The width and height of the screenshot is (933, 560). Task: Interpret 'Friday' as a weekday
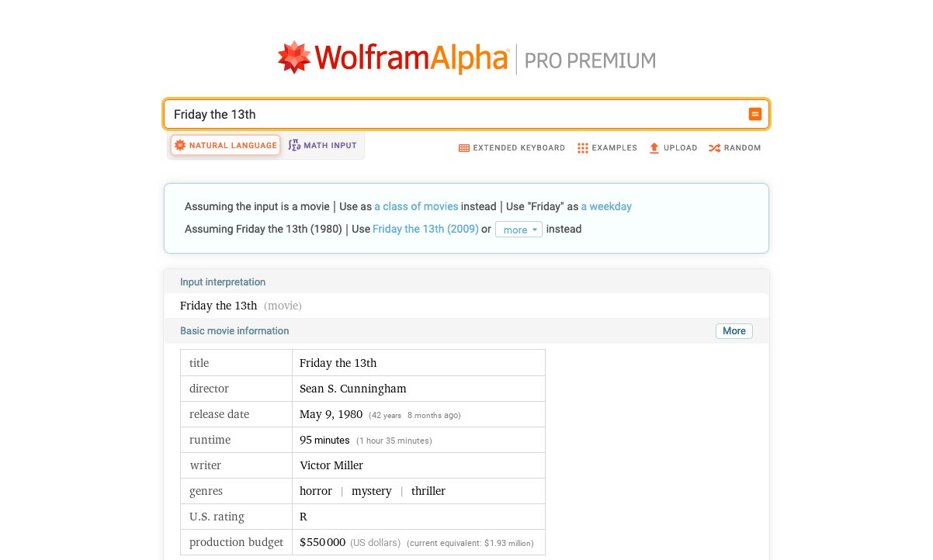point(606,206)
